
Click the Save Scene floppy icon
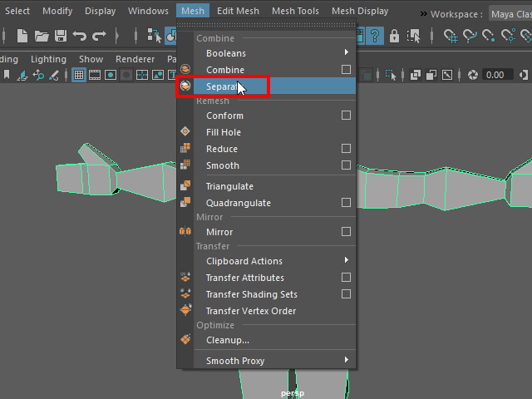61,36
